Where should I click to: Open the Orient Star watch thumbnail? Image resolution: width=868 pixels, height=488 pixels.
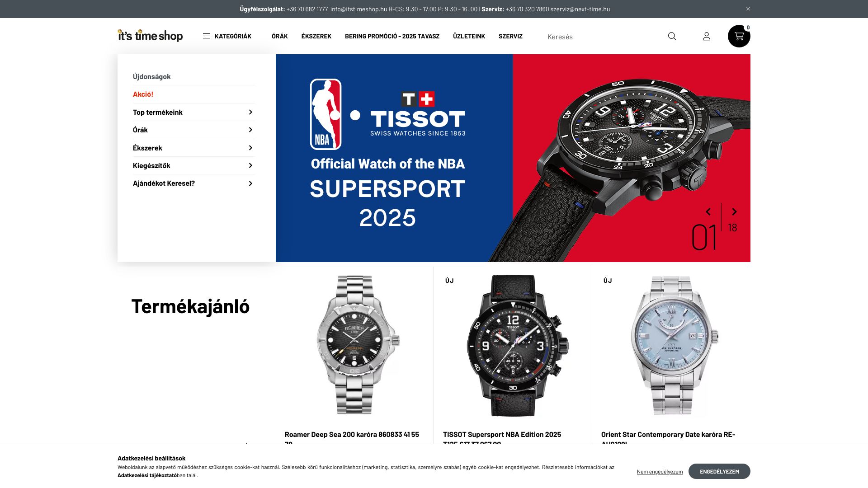click(671, 345)
